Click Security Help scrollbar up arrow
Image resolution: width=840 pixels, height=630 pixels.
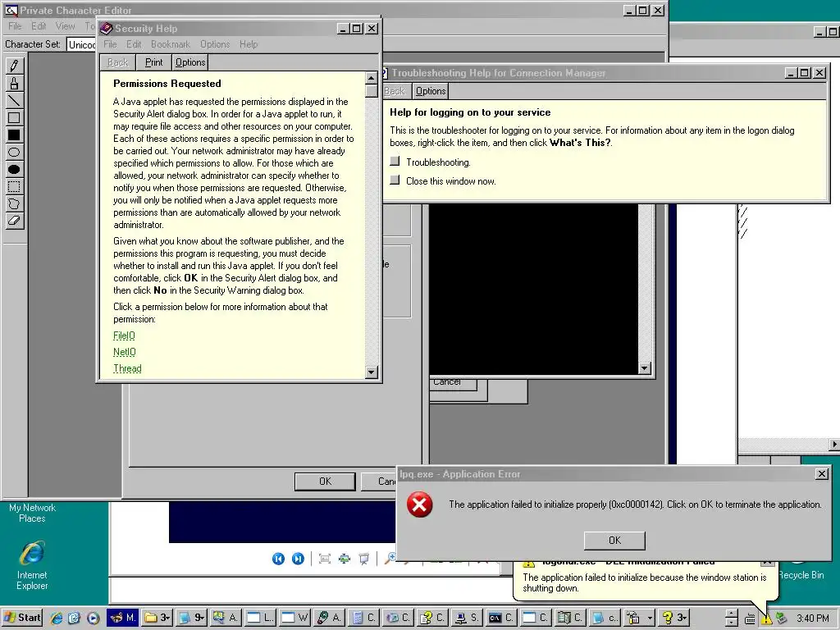(x=372, y=78)
